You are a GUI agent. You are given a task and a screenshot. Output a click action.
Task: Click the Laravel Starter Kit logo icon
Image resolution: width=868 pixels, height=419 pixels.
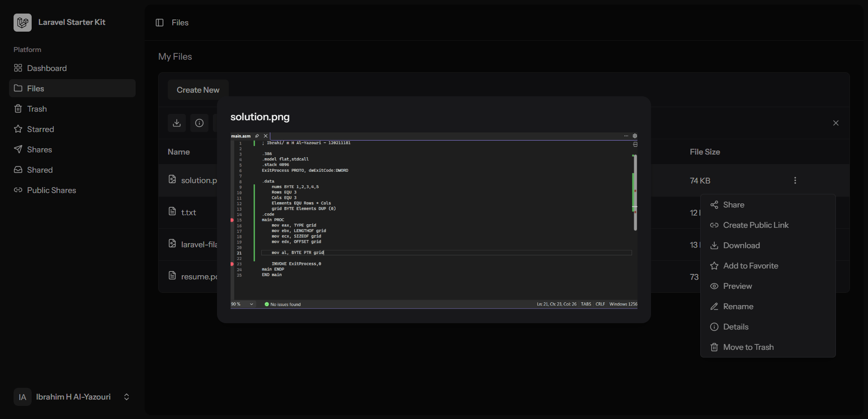click(x=23, y=22)
